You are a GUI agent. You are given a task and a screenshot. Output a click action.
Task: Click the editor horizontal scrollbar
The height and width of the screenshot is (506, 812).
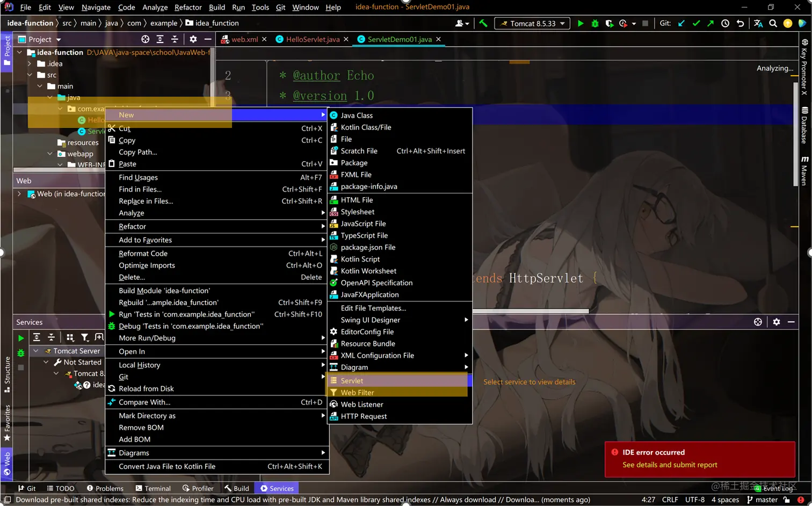point(531,311)
